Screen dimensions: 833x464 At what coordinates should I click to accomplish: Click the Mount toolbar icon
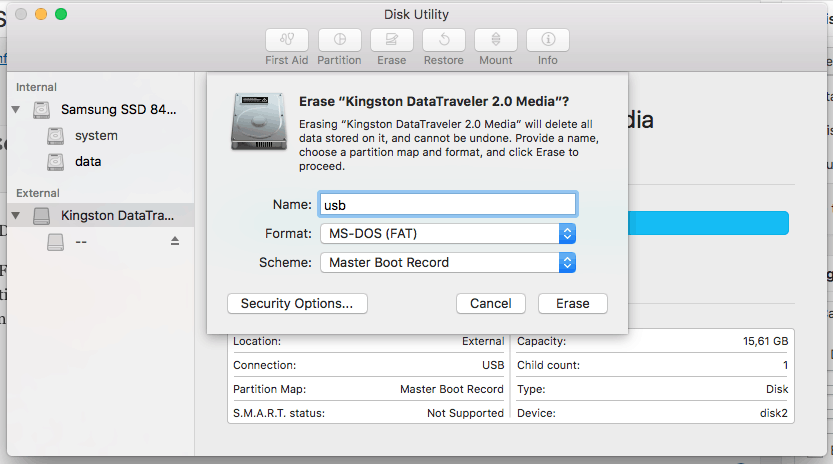pos(496,40)
